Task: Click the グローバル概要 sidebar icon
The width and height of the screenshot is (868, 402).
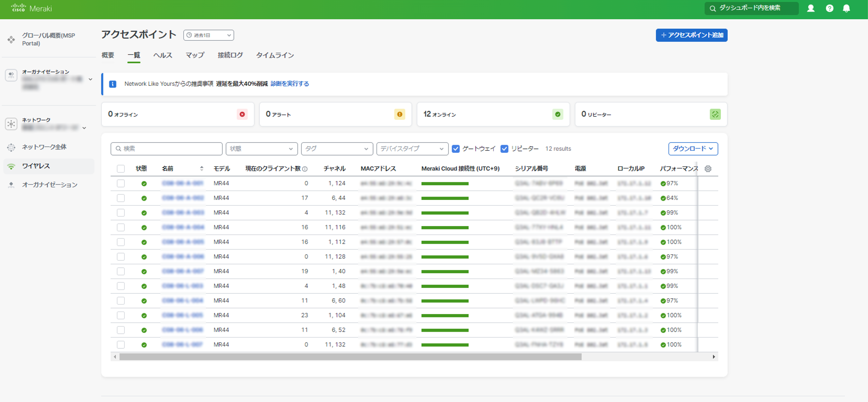Action: 11,39
